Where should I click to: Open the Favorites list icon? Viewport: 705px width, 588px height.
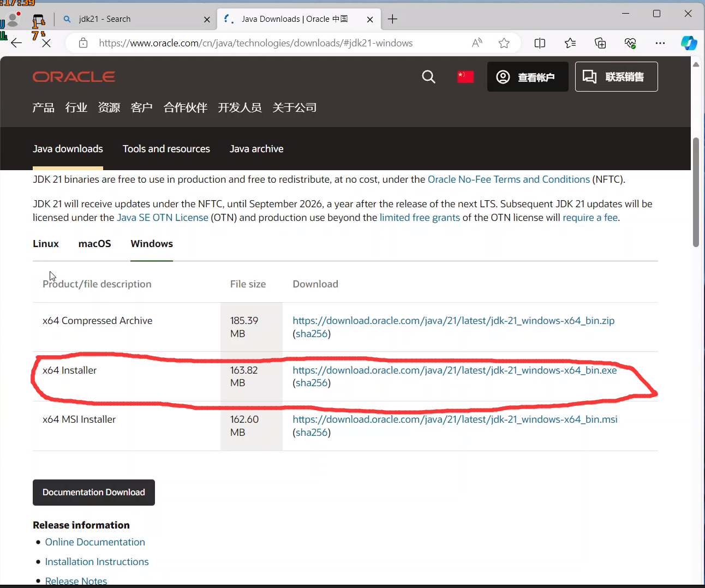(x=570, y=43)
